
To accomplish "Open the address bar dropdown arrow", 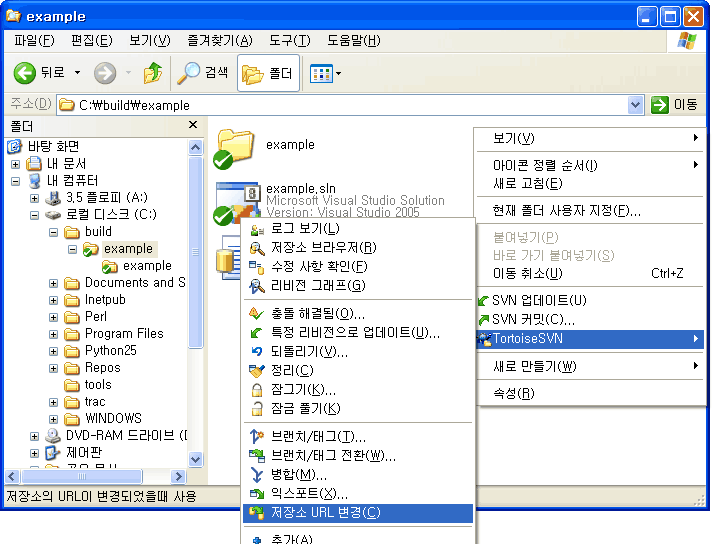I will click(635, 105).
